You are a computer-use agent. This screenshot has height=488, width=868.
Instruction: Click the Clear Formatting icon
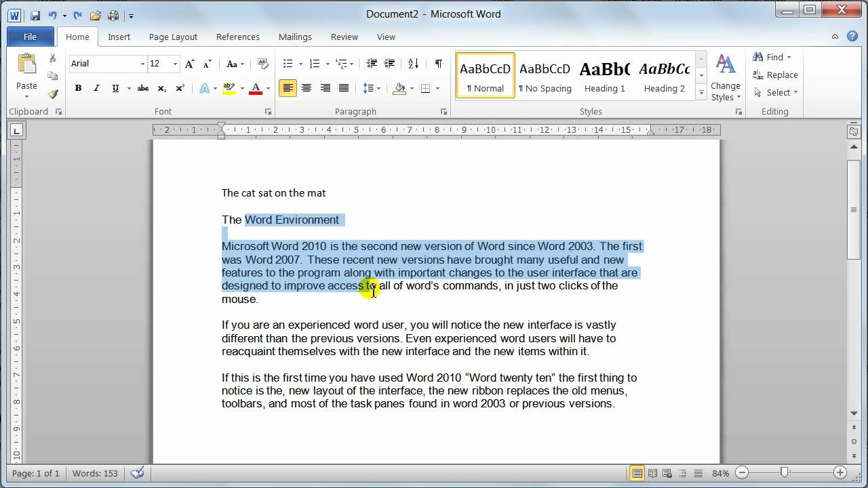(262, 64)
